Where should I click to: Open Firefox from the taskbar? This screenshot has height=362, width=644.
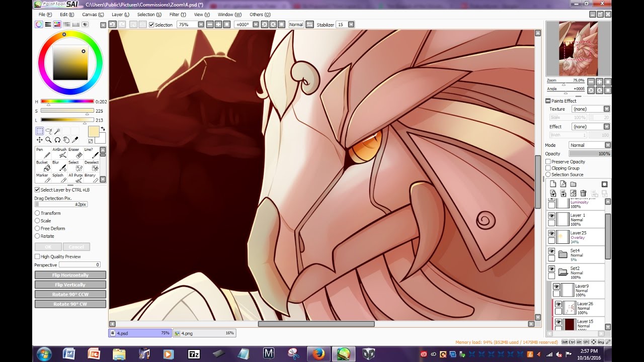(x=318, y=353)
